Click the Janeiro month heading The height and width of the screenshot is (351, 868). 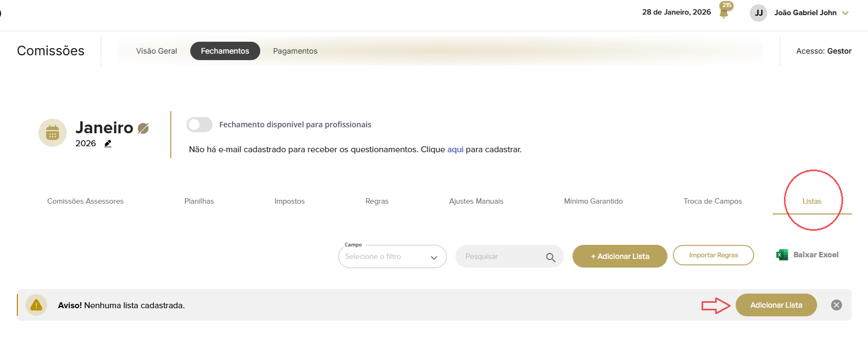click(104, 127)
